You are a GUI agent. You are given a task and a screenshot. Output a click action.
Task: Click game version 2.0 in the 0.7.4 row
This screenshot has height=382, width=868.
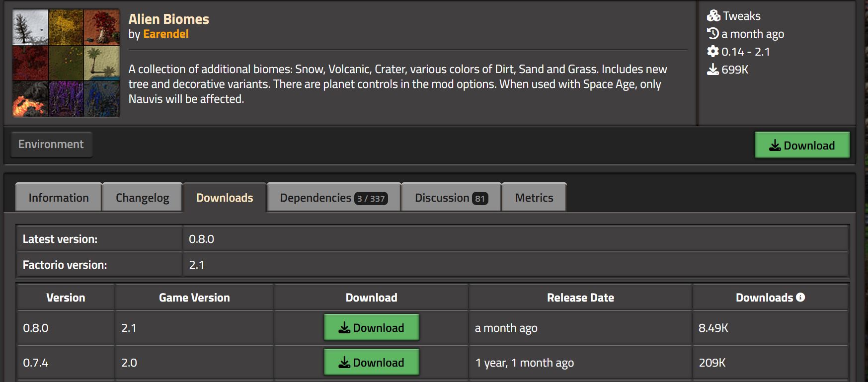click(x=129, y=363)
